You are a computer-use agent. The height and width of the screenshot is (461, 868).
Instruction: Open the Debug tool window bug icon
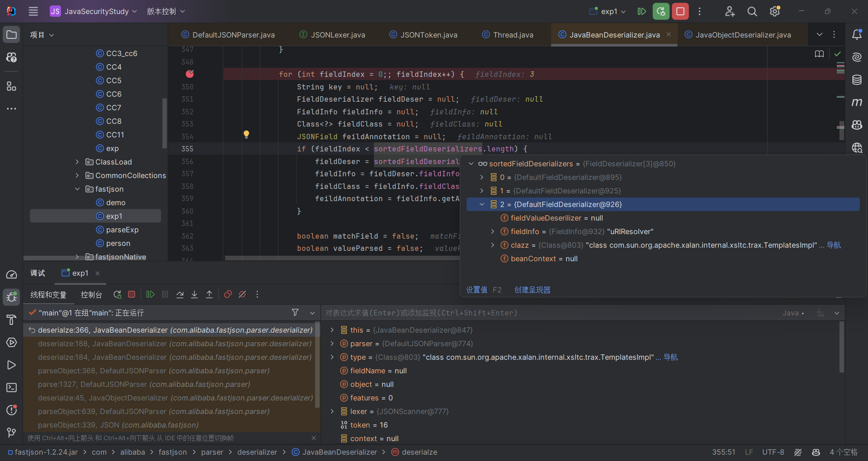coord(12,297)
